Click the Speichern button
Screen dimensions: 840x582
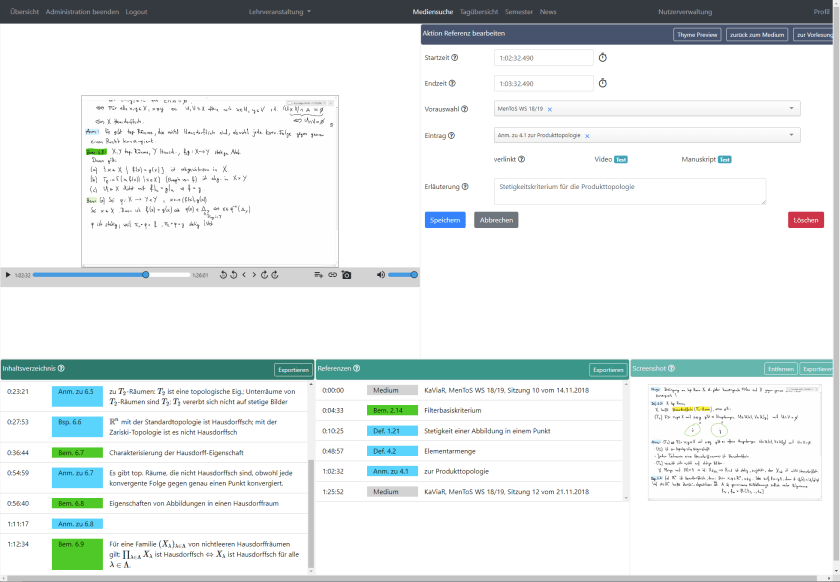[445, 220]
